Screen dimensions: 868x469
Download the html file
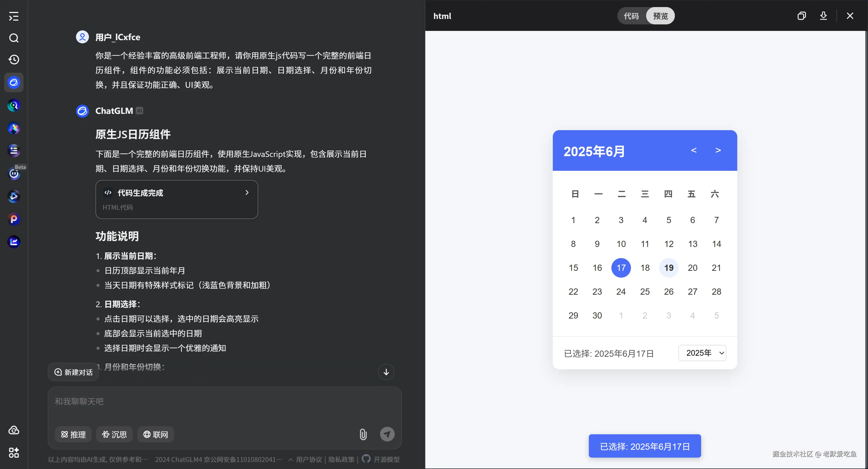pos(823,16)
